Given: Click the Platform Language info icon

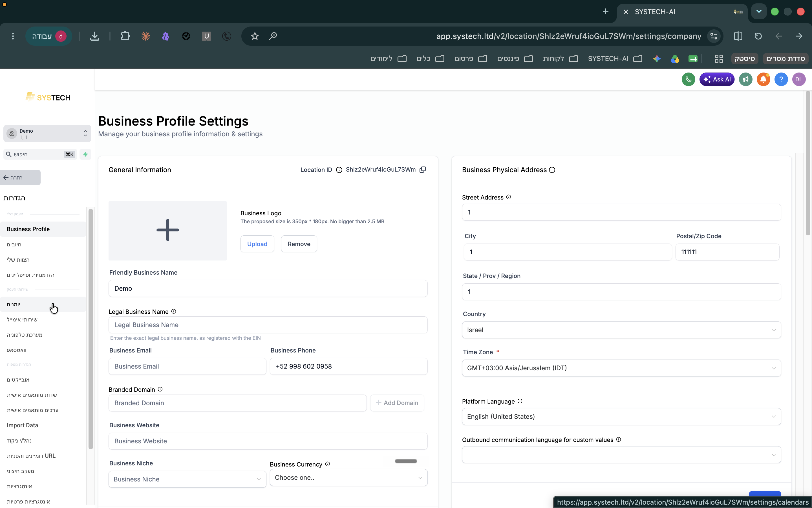Looking at the screenshot, I should coord(520,401).
